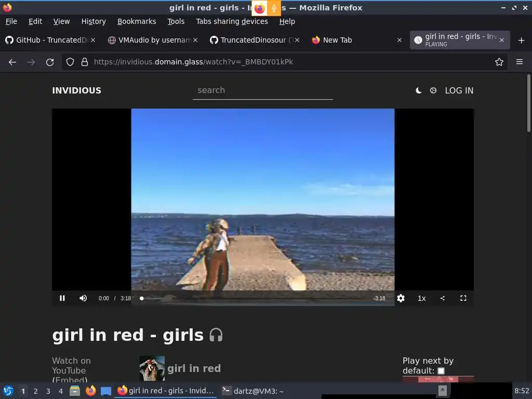The image size is (532, 399).
Task: Open Invidious preferences gear icon
Action: pos(433,90)
